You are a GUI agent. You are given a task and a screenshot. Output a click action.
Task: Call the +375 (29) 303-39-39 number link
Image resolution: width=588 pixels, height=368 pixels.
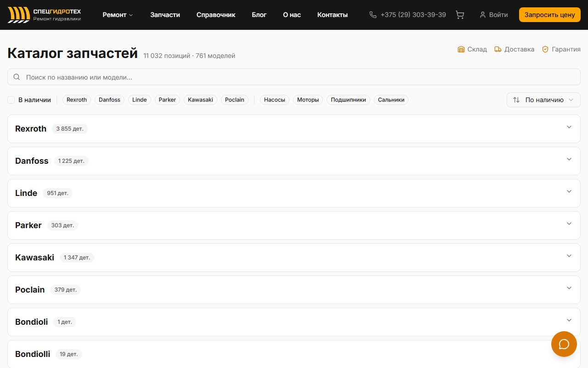[x=413, y=15]
